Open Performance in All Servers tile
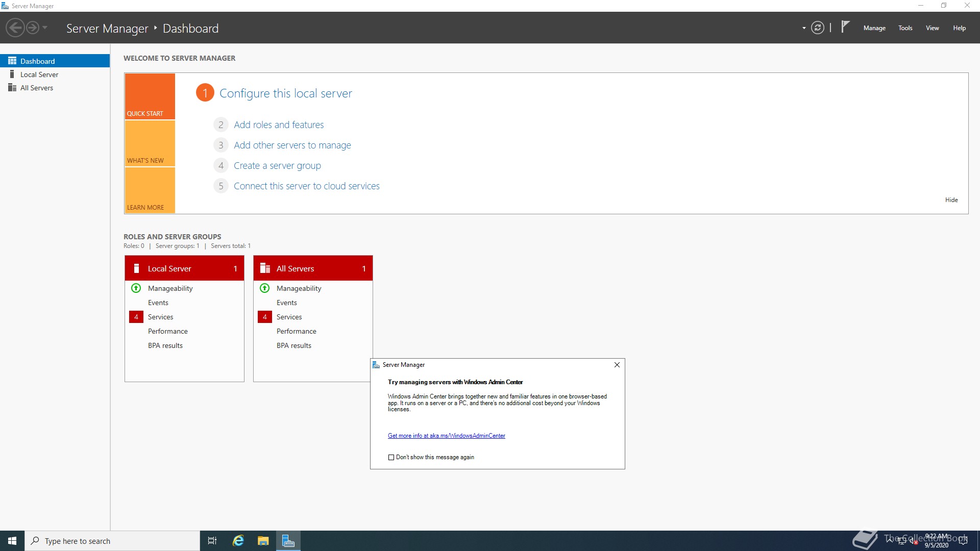Screen dimensions: 980x551 [x=297, y=331]
